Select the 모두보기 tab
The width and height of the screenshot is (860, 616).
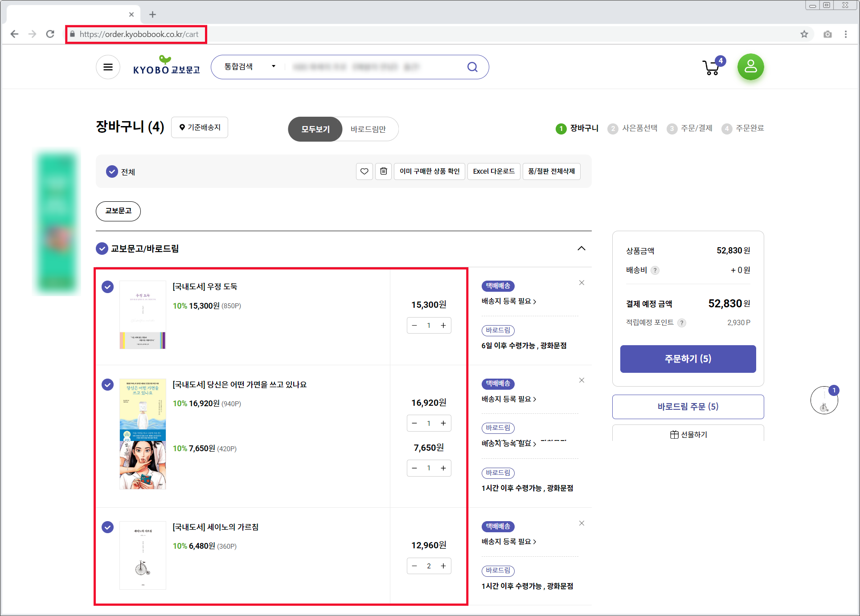315,129
